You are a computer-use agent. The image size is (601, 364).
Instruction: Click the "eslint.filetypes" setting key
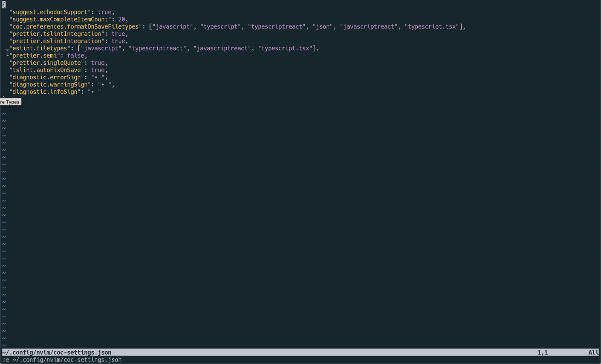pyautogui.click(x=39, y=48)
